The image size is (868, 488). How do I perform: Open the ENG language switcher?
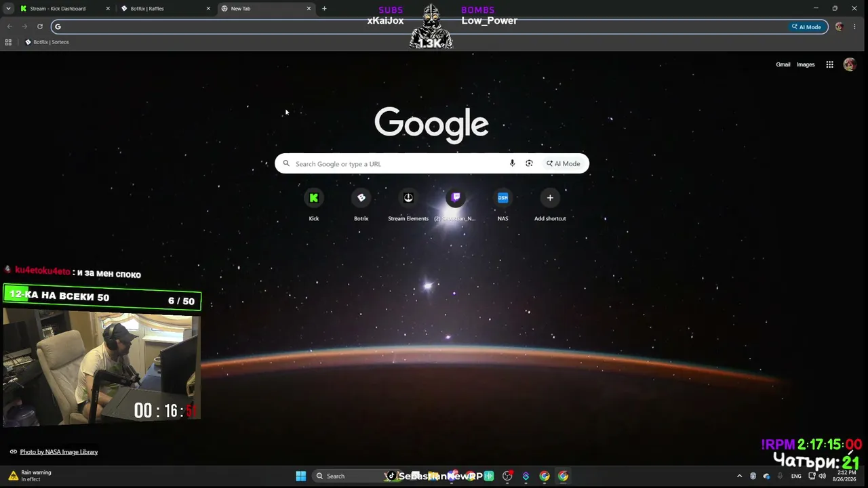796,476
